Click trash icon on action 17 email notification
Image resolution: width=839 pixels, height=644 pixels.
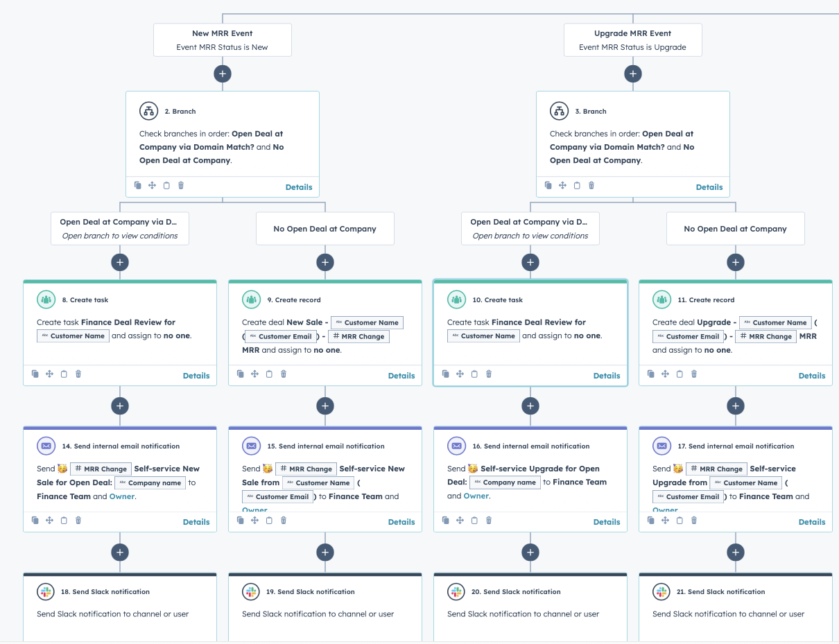(x=694, y=521)
